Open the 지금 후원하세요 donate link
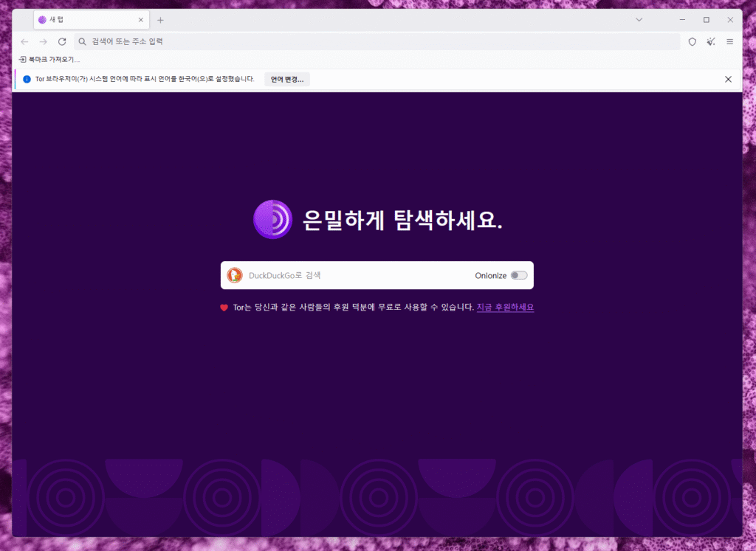This screenshot has width=756, height=551. coord(505,308)
